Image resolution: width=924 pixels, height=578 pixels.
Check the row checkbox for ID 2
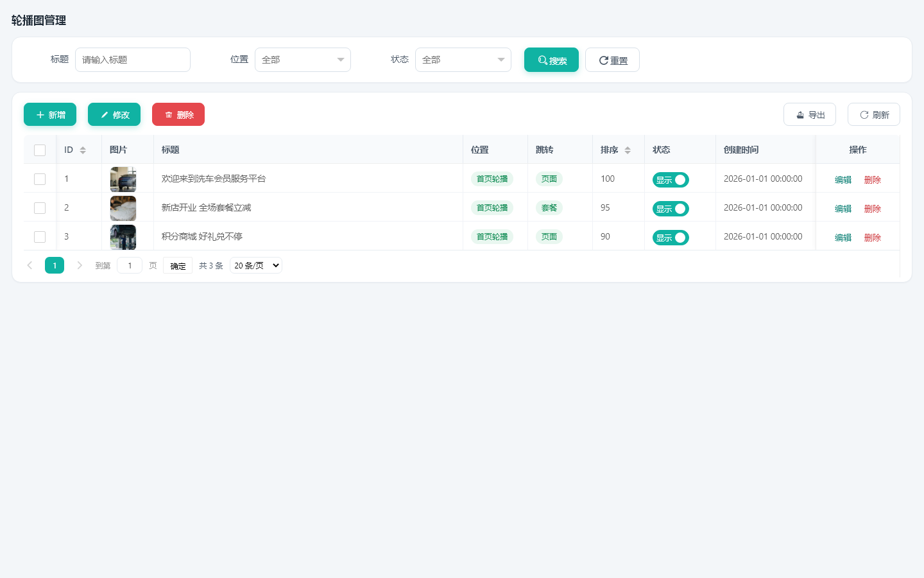(40, 208)
